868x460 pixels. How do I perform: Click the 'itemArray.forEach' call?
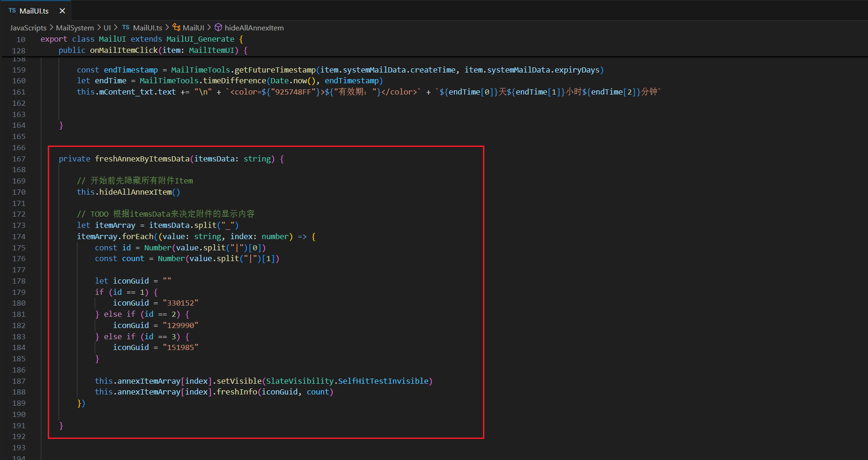(x=115, y=236)
